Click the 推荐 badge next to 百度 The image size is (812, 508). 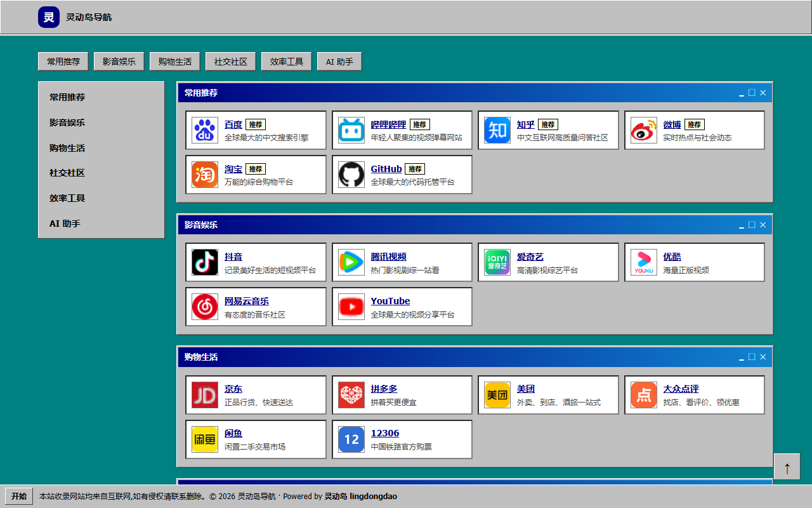tap(256, 124)
